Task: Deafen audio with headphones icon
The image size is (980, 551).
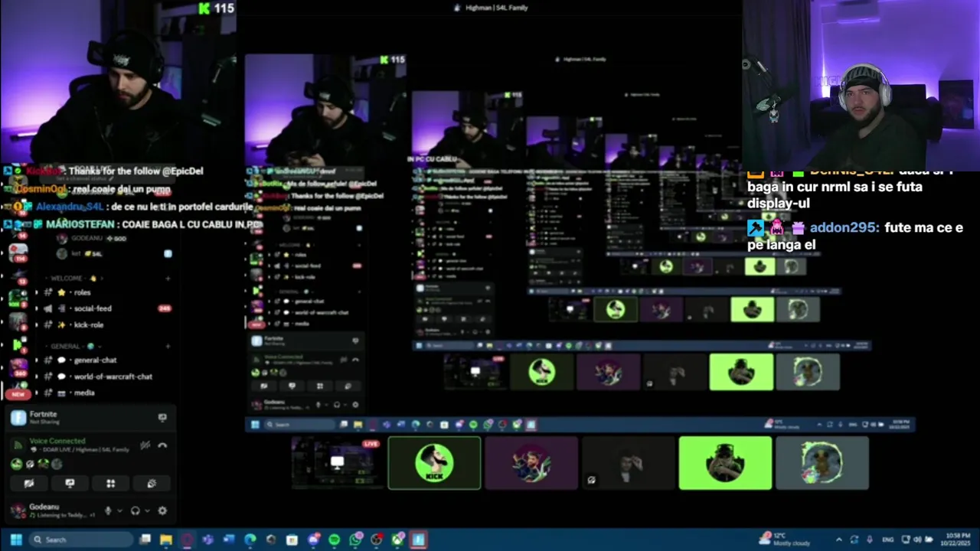Action: click(x=136, y=510)
